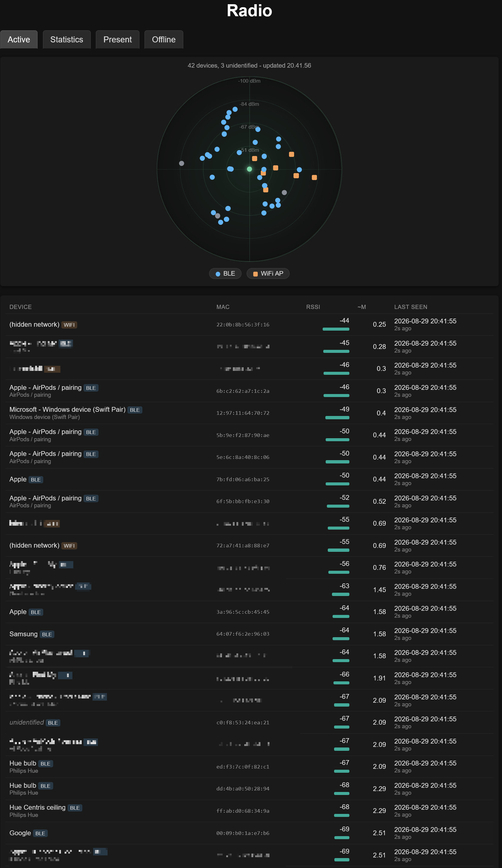Image resolution: width=502 pixels, height=868 pixels.
Task: Click the BLE badge beside Samsung
Action: click(x=47, y=634)
